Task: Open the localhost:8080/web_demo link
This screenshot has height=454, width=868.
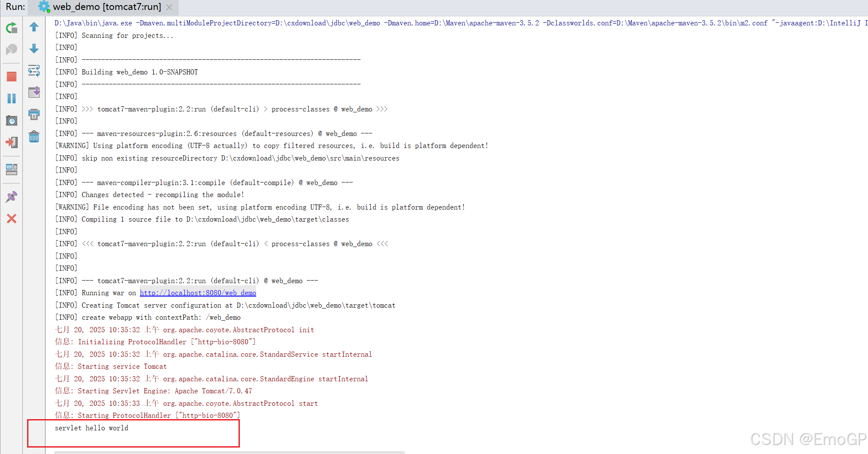Action: click(x=198, y=293)
